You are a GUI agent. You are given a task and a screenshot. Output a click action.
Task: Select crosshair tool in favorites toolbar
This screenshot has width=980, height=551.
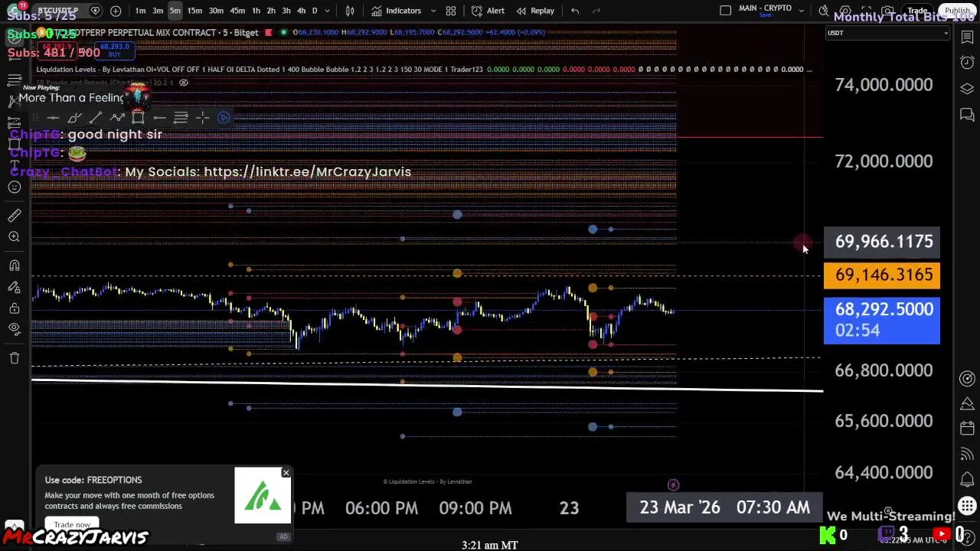click(x=202, y=117)
